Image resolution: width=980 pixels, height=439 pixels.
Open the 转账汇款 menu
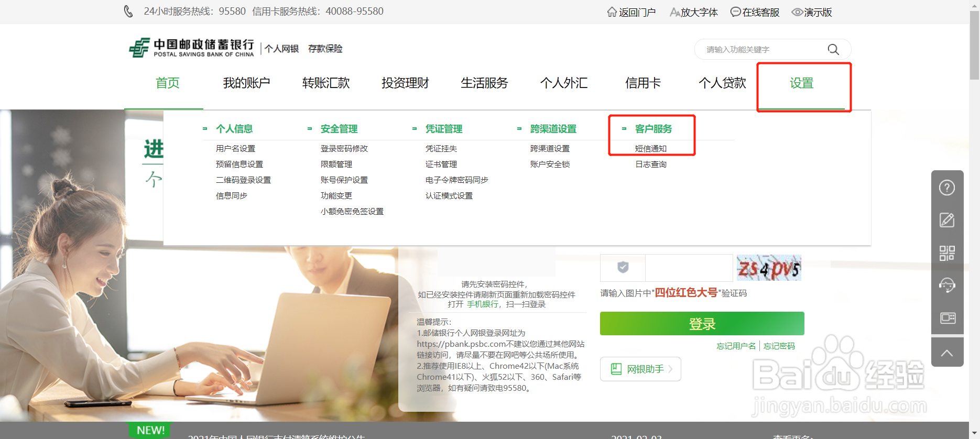click(x=326, y=83)
